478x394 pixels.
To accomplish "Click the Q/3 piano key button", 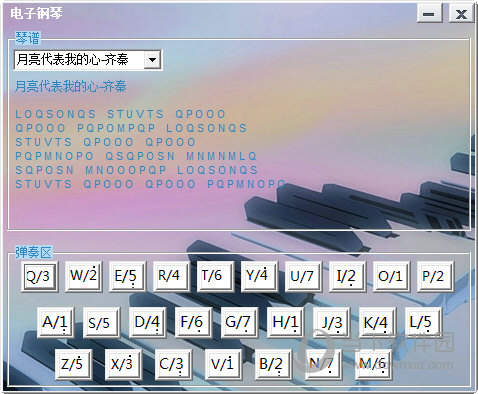I will coord(39,277).
